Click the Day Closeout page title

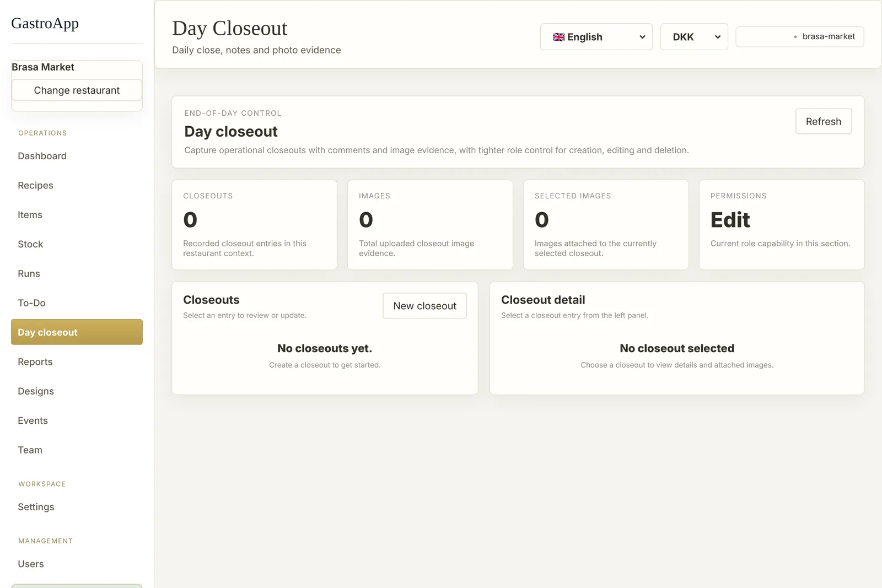[229, 28]
